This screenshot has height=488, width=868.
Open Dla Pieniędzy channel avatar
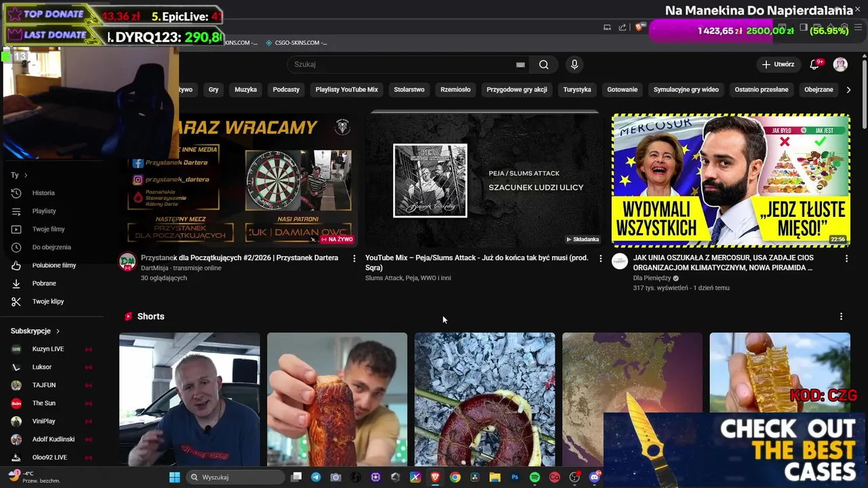pos(620,262)
